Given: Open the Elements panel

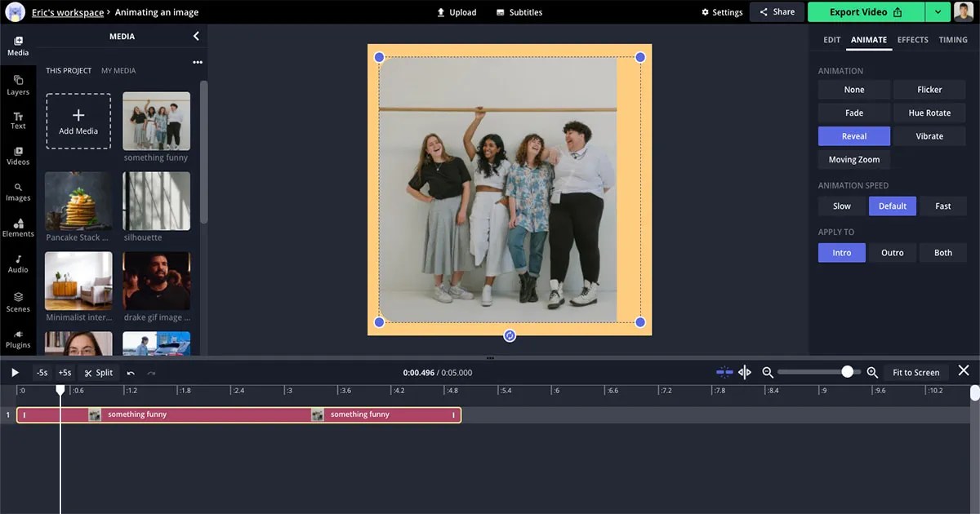Looking at the screenshot, I should (18, 229).
